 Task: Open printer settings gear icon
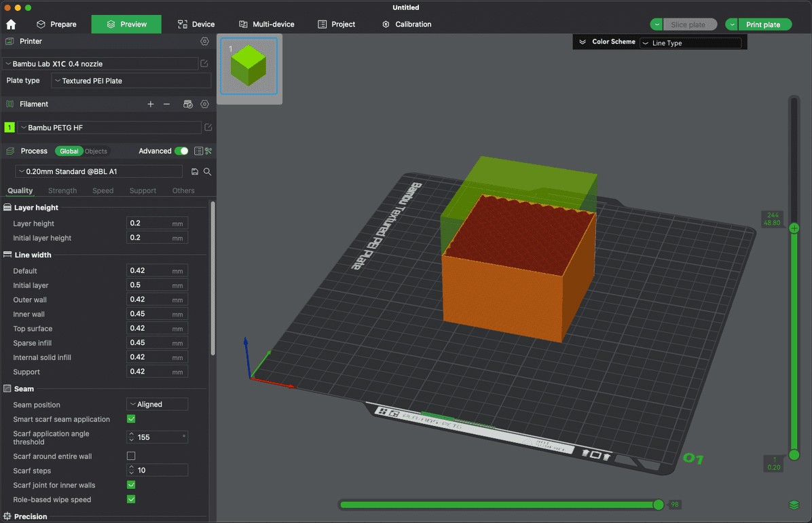[204, 41]
